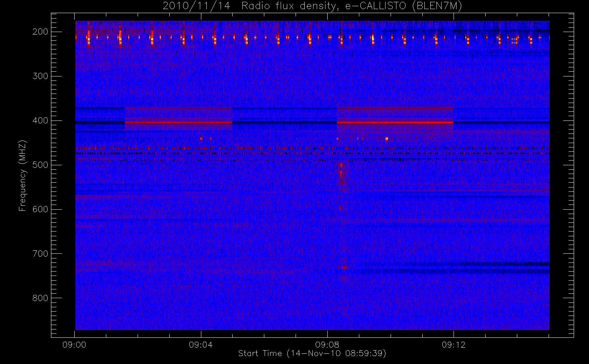
Task: Select the 800 frequency tick label
Action: click(x=40, y=298)
